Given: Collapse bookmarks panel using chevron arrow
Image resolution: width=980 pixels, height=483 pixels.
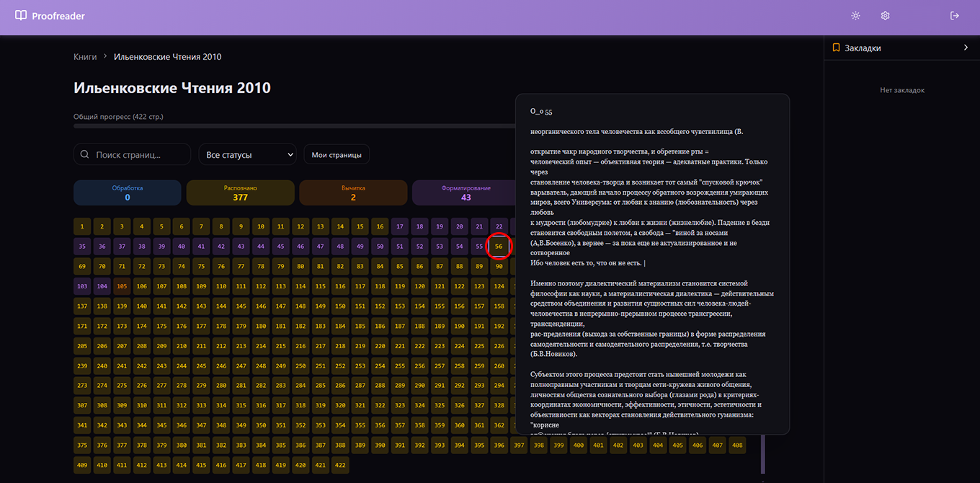Looking at the screenshot, I should (966, 48).
